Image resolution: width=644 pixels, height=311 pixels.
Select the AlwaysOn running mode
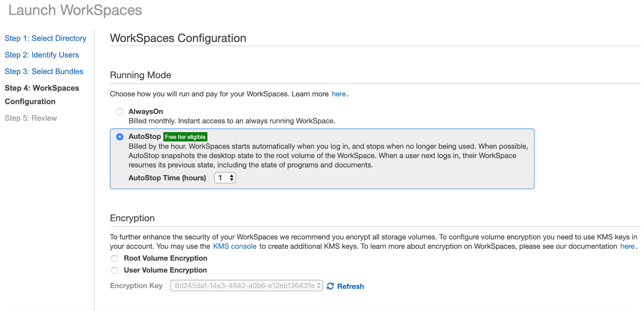click(120, 112)
